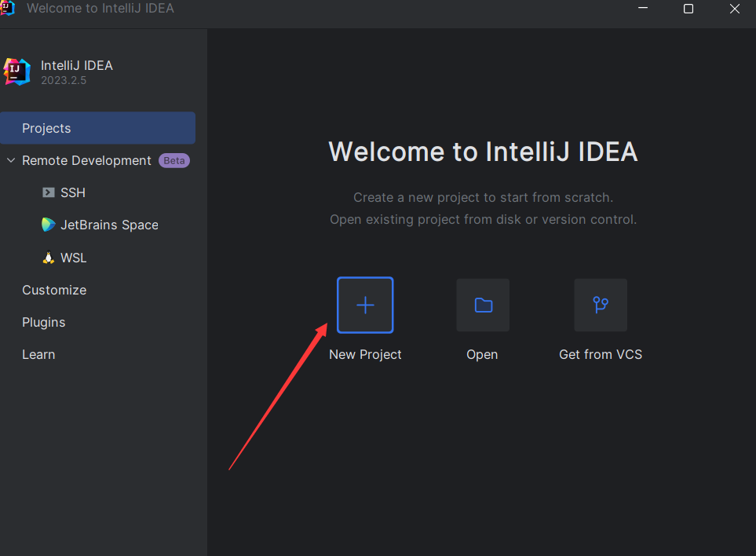Viewport: 756px width, 556px height.
Task: Maximize the IntelliJ welcome window
Action: point(688,9)
